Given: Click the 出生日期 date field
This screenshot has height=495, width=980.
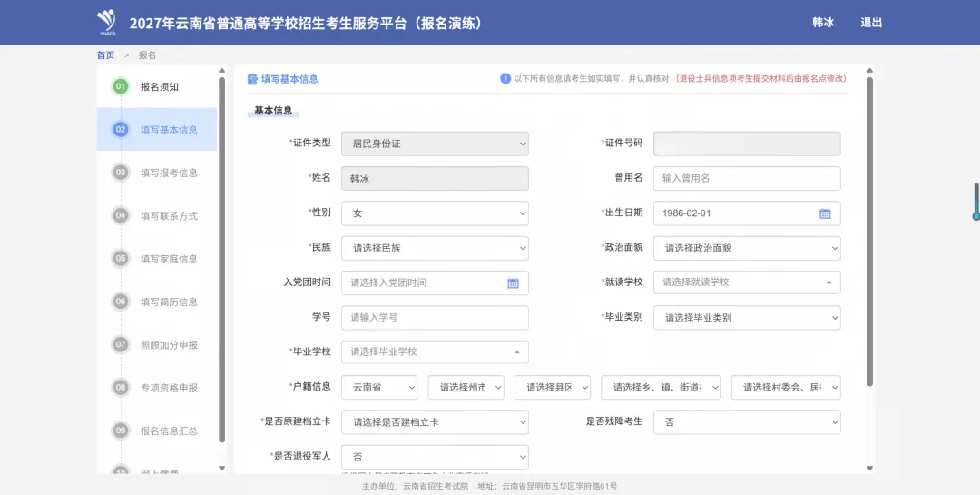Looking at the screenshot, I should 747,213.
